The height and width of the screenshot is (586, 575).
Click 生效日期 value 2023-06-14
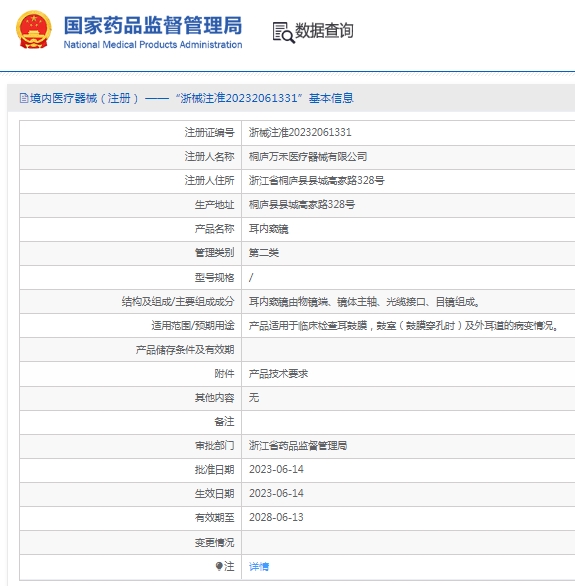coord(276,493)
